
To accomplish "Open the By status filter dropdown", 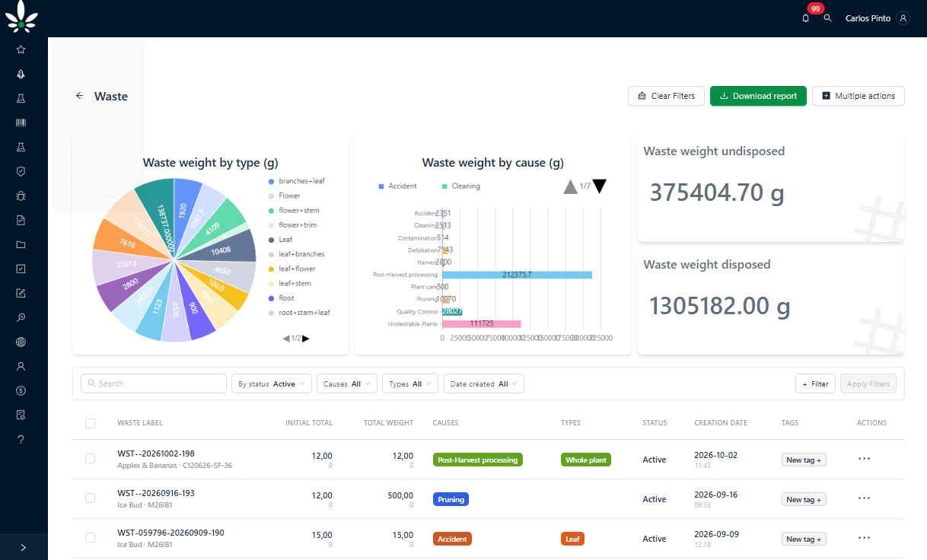I will click(272, 383).
